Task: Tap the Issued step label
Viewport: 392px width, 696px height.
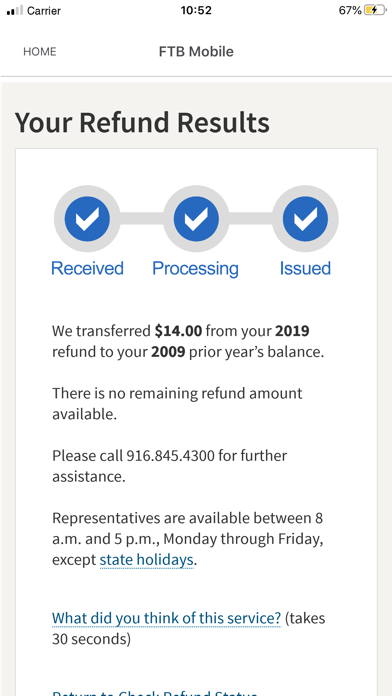Action: (x=305, y=269)
